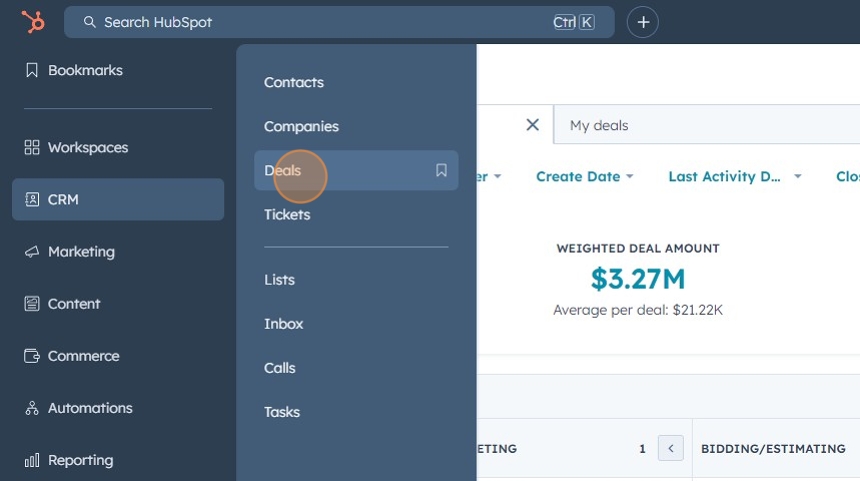Click the Commerce wallet icon
This screenshot has height=481, width=860.
pos(32,356)
